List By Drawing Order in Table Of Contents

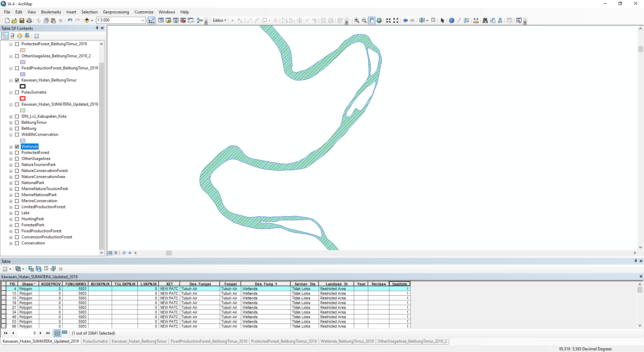click(5, 36)
